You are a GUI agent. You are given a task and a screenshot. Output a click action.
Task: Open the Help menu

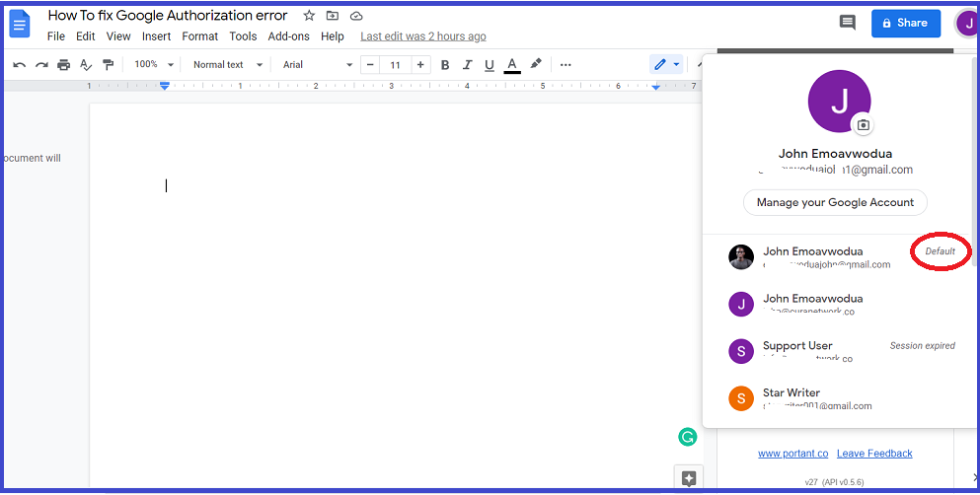(333, 36)
